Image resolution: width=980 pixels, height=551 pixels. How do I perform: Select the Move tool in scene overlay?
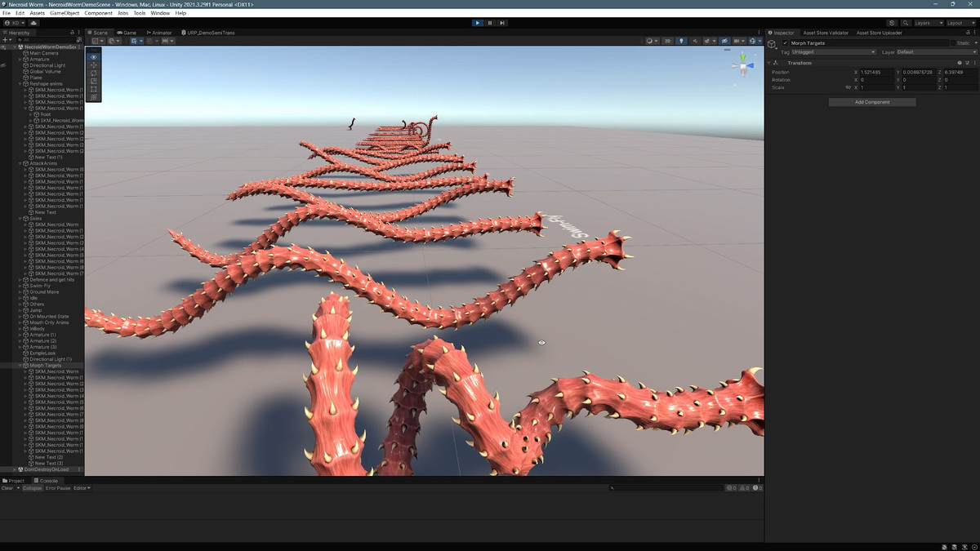(93, 64)
